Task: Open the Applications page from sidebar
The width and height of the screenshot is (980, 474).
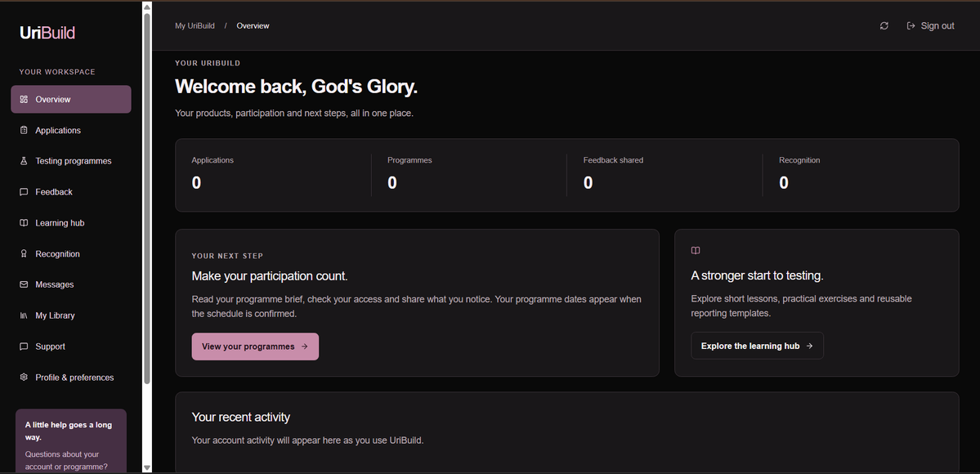Action: tap(70, 130)
